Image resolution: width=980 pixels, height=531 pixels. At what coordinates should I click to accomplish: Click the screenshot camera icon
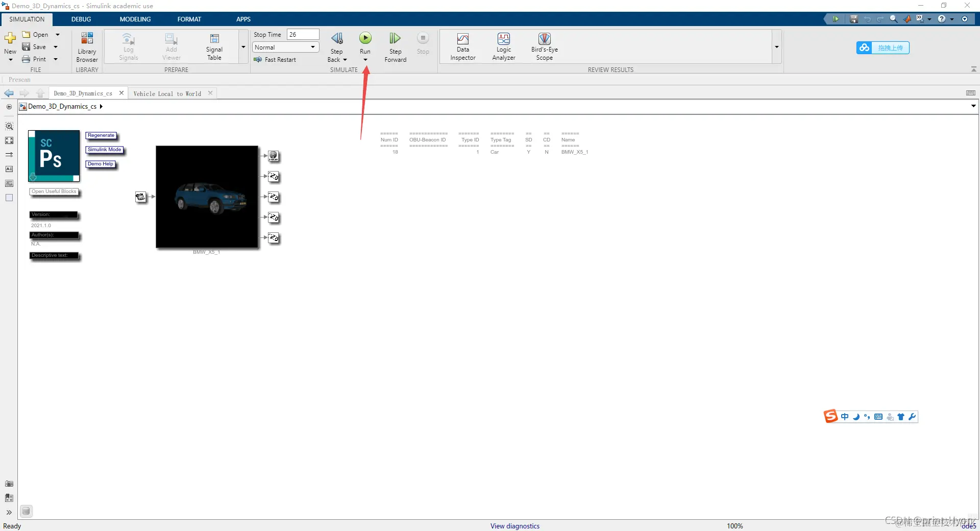click(x=9, y=484)
